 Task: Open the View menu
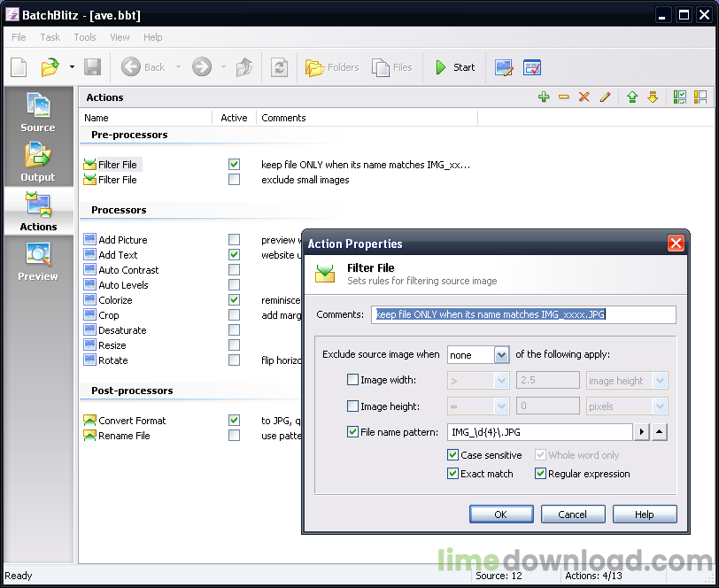[x=120, y=37]
